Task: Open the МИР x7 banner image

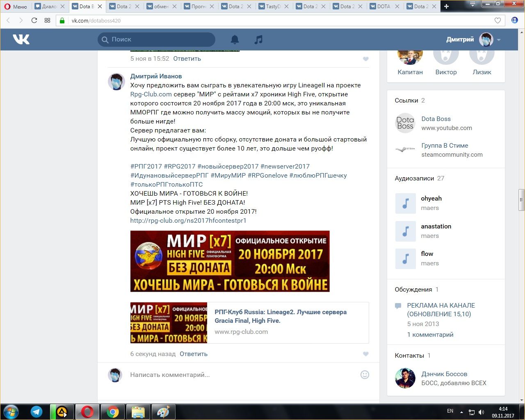Action: [x=230, y=261]
